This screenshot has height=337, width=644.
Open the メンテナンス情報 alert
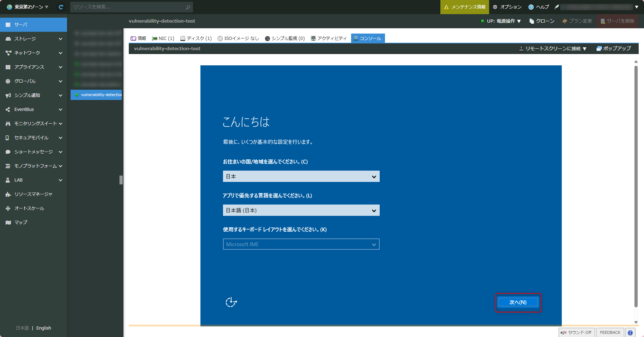pos(464,7)
